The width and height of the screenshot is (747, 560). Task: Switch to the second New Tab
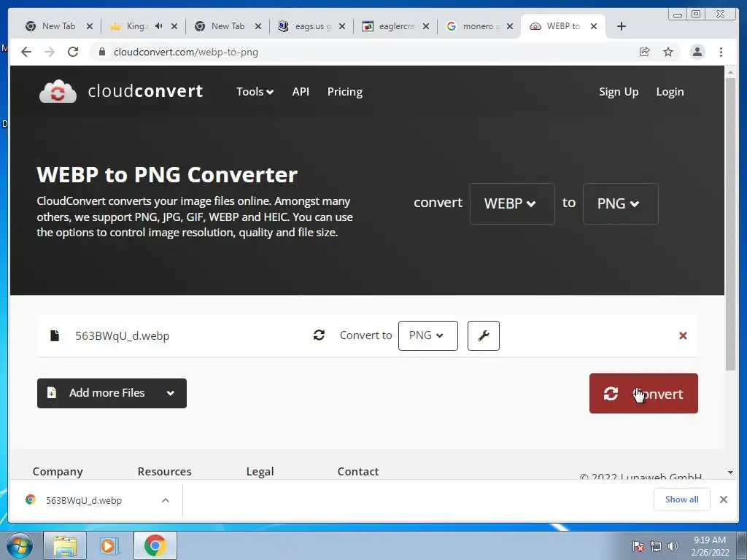click(x=228, y=26)
